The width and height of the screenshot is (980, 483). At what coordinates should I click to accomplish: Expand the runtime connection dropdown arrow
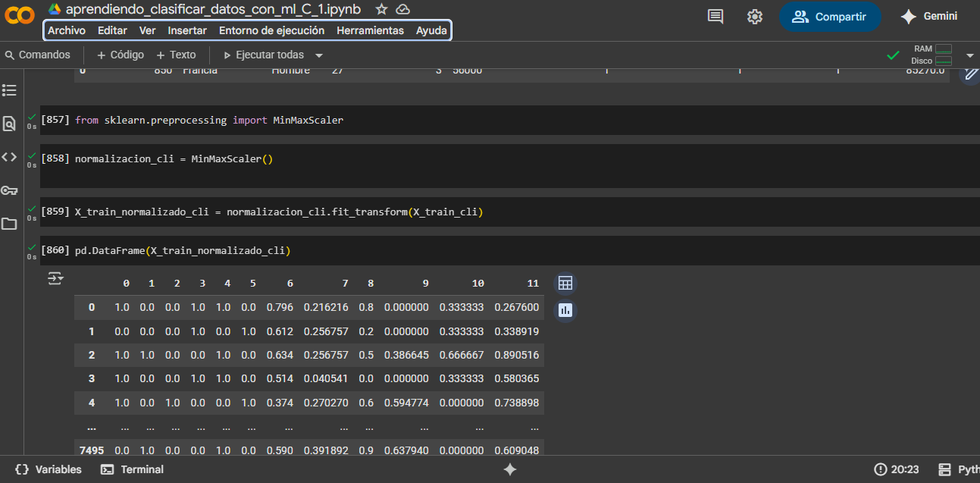[969, 55]
